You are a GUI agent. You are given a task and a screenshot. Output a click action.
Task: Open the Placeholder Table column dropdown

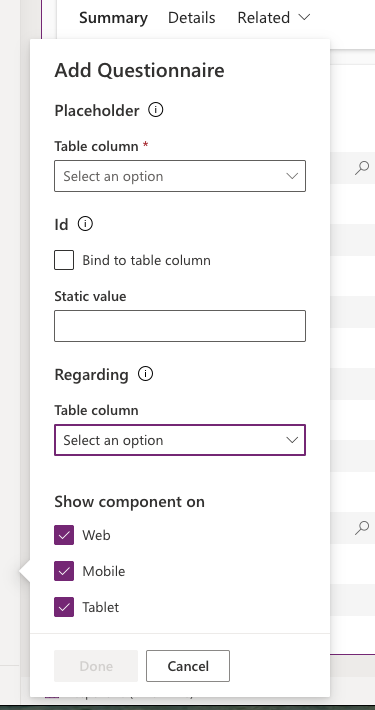point(180,176)
